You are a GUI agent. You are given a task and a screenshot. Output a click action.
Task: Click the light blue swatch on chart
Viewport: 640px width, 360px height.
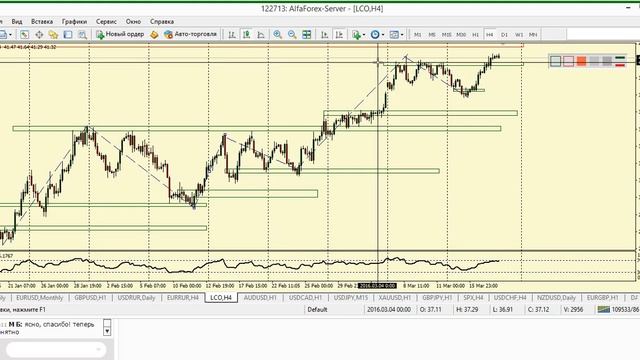coord(556,61)
